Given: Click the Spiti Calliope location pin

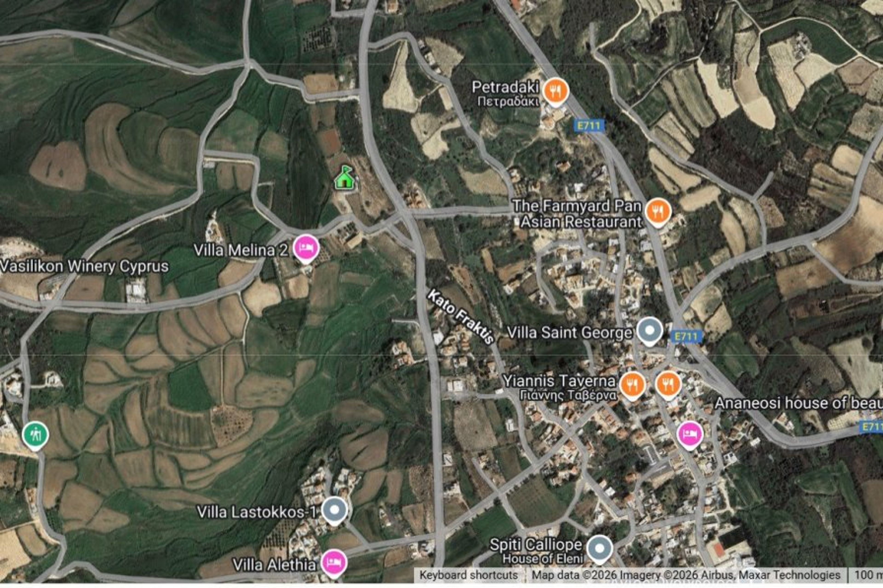Looking at the screenshot, I should click(x=600, y=549).
